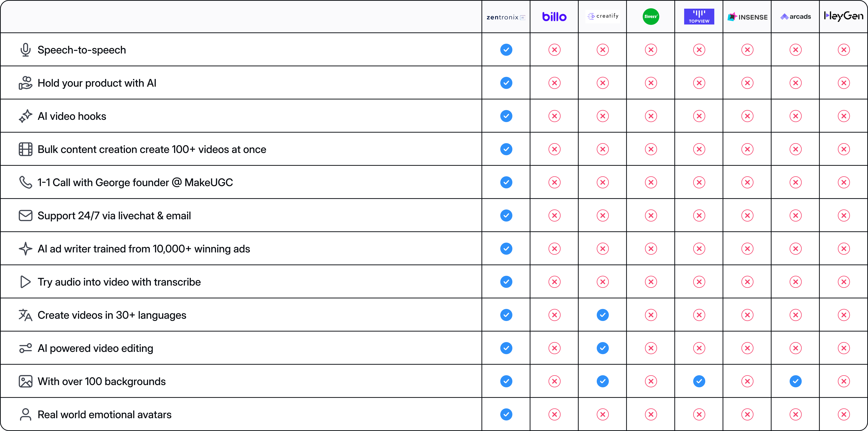Image resolution: width=868 pixels, height=431 pixels.
Task: Click the green Fiverr logo
Action: click(651, 17)
